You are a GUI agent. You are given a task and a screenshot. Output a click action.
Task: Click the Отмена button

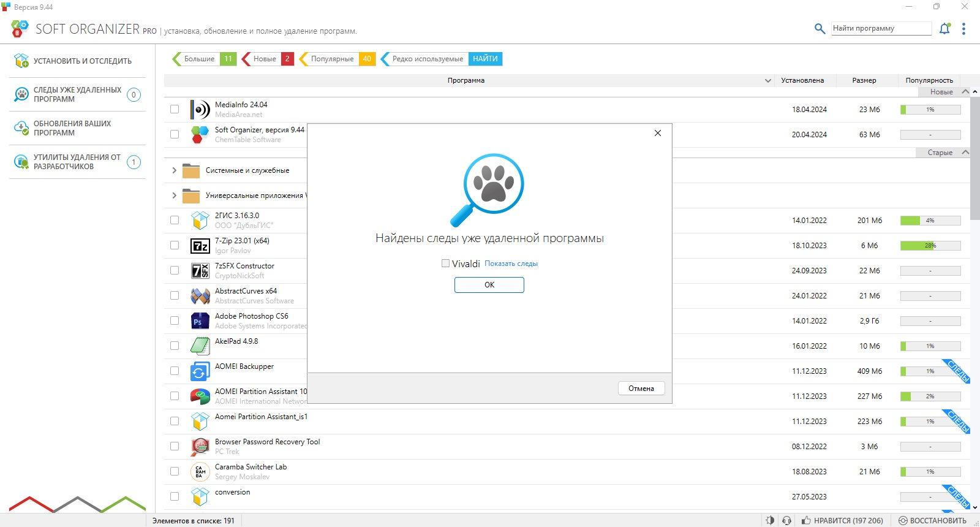(641, 389)
